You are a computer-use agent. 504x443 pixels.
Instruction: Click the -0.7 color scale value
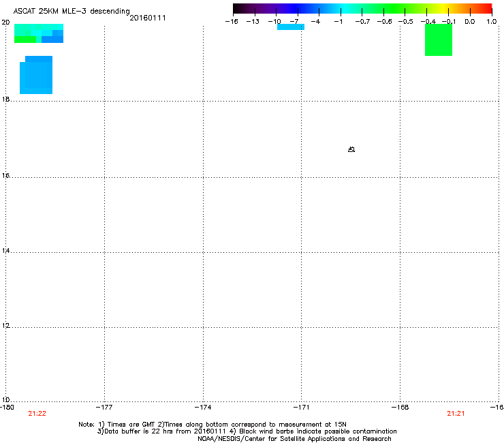[x=362, y=22]
